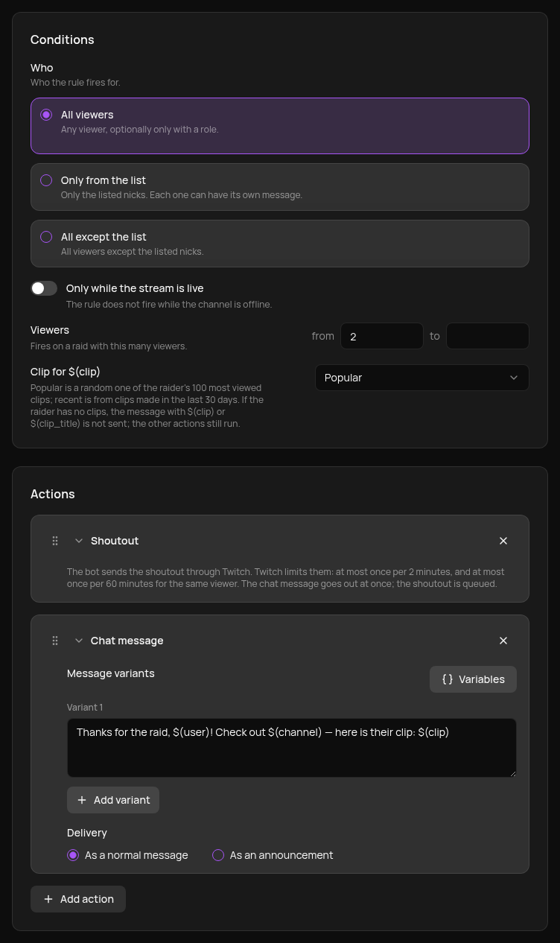Click the Conditions heading

click(63, 39)
